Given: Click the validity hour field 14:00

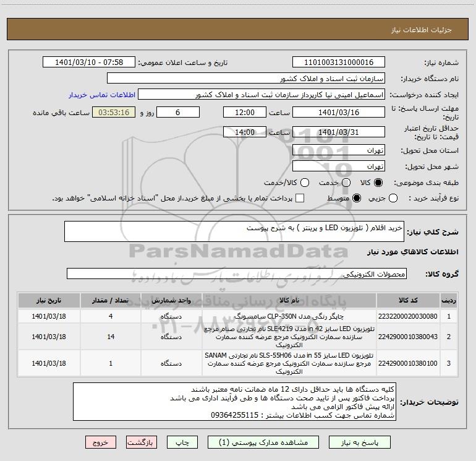Looking at the screenshot, I should click(245, 132).
